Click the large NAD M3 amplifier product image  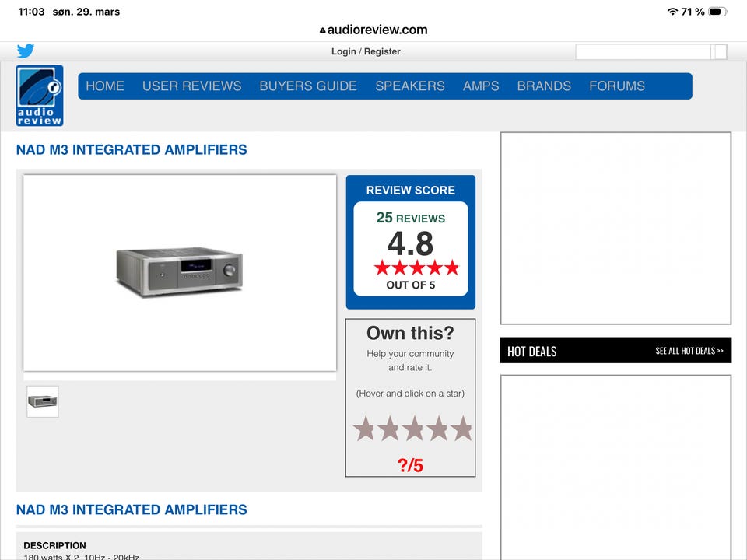pyautogui.click(x=180, y=273)
